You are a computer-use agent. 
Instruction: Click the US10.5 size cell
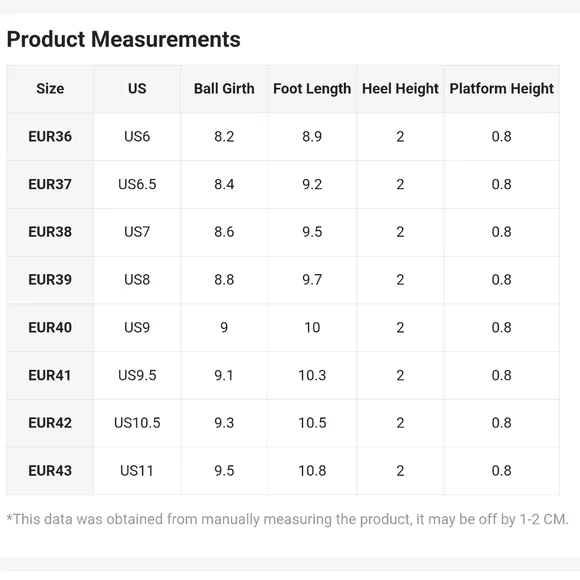[x=137, y=423]
